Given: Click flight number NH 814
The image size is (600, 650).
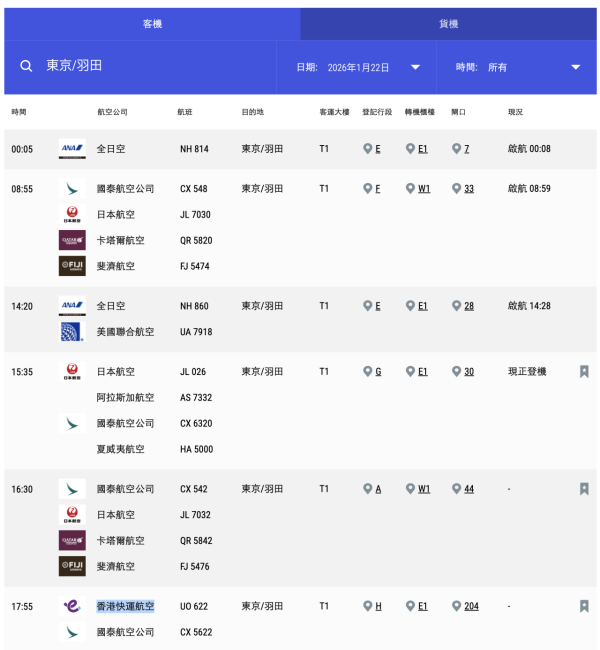Looking at the screenshot, I should point(194,149).
